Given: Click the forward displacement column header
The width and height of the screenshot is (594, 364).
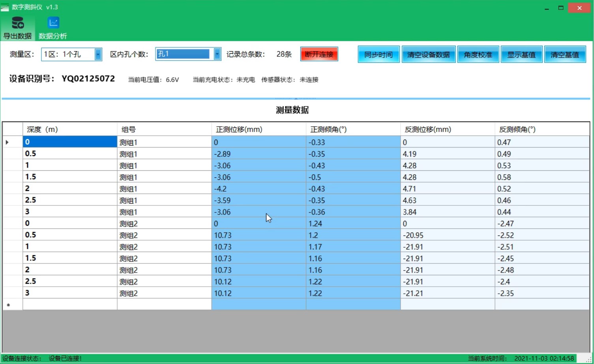Looking at the screenshot, I should pos(259,129).
